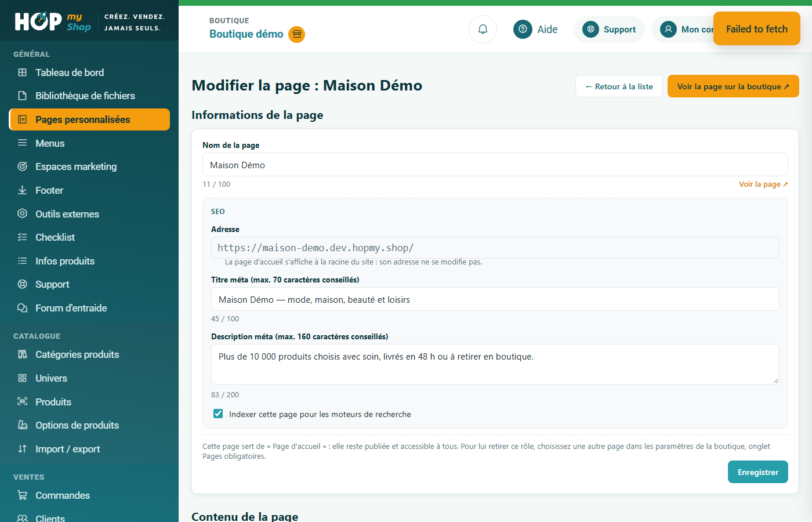
Task: Open Aide in the header
Action: pyautogui.click(x=536, y=29)
